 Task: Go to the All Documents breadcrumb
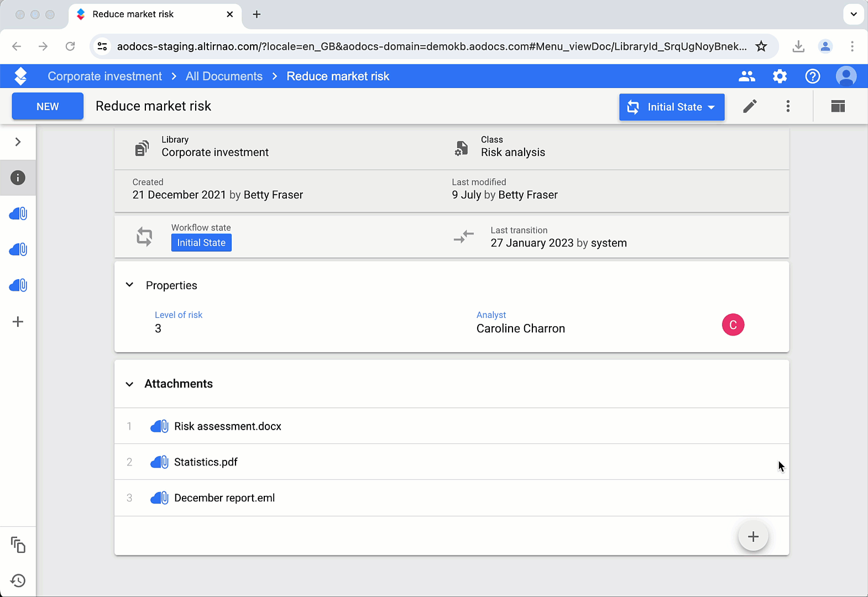pyautogui.click(x=224, y=76)
